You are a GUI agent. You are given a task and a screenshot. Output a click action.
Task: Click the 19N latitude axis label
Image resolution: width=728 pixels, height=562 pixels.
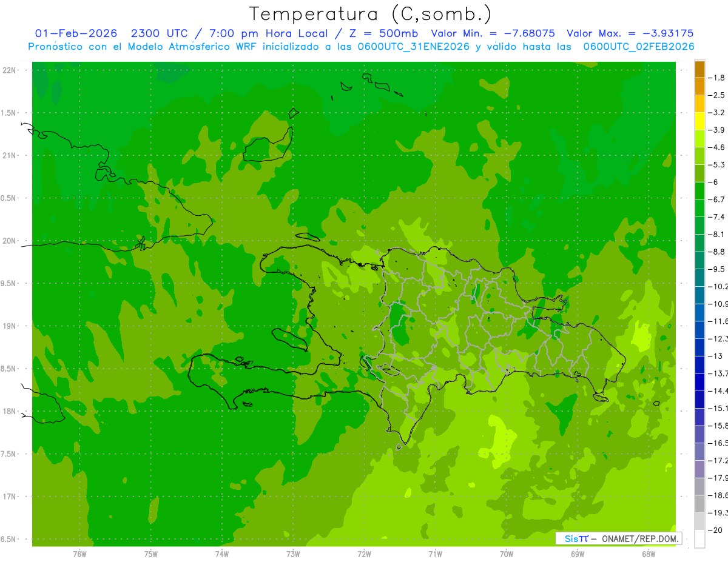pyautogui.click(x=8, y=326)
